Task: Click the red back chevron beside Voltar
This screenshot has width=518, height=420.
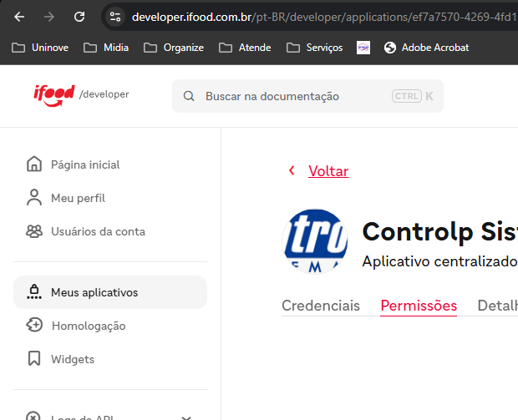Action: (292, 170)
